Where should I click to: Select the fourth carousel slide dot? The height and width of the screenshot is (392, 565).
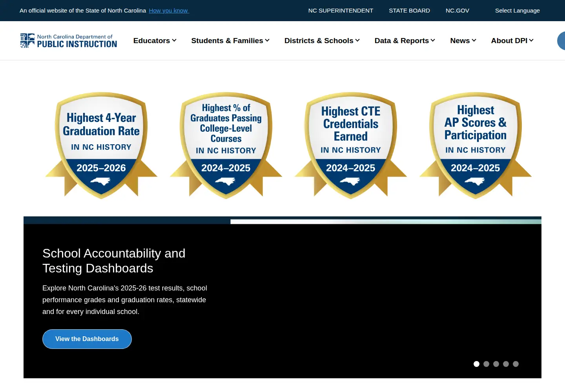pyautogui.click(x=506, y=364)
